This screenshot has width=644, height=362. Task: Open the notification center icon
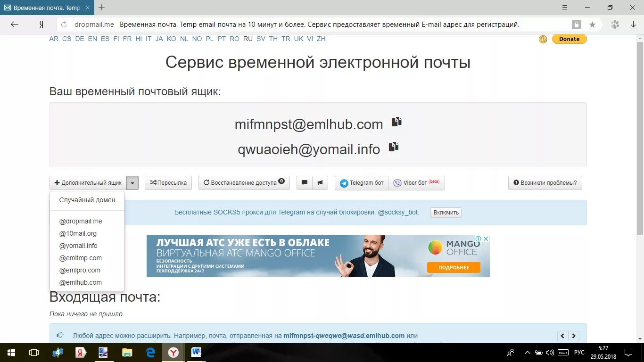pyautogui.click(x=628, y=353)
